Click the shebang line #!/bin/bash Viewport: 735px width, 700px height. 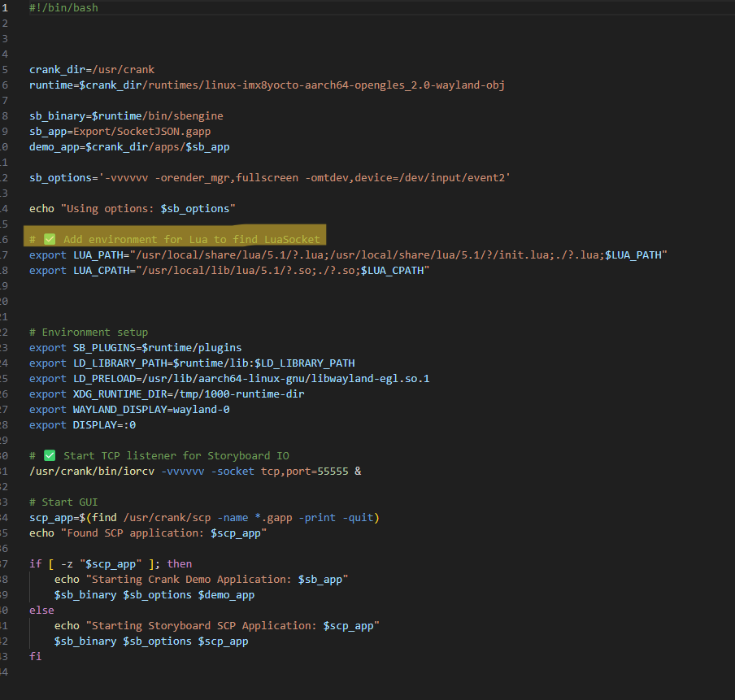(x=63, y=8)
